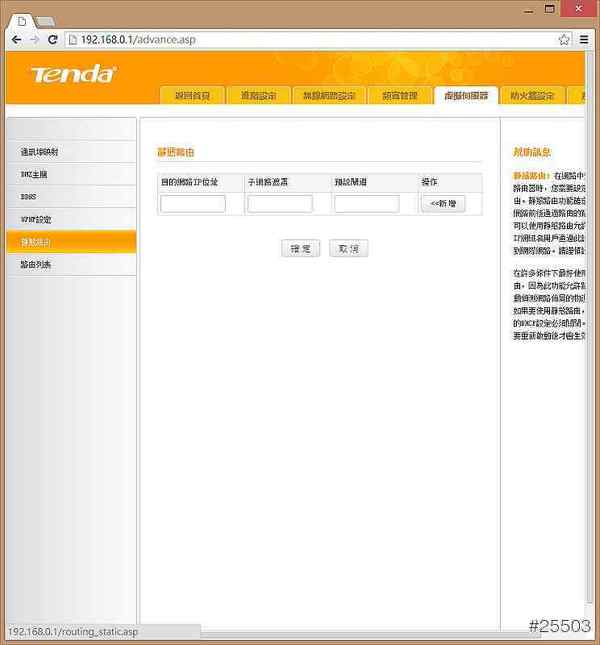
Task: Select the active white tab (虛擬伺服器)
Action: [x=466, y=95]
